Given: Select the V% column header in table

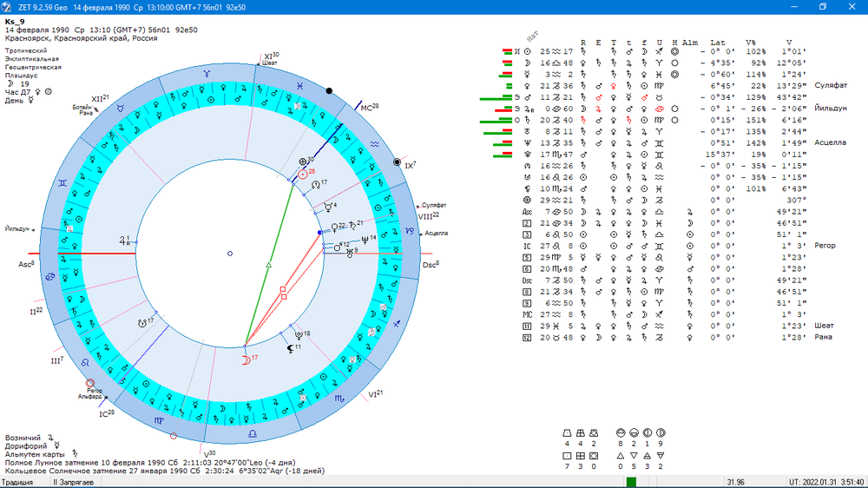Looking at the screenshot, I should click(750, 43).
